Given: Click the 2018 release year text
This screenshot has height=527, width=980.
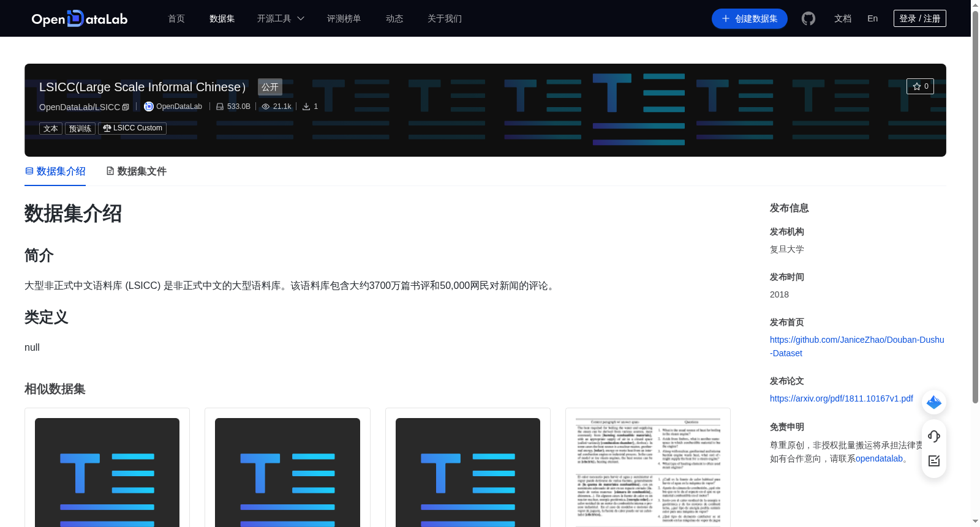Looking at the screenshot, I should [x=779, y=294].
